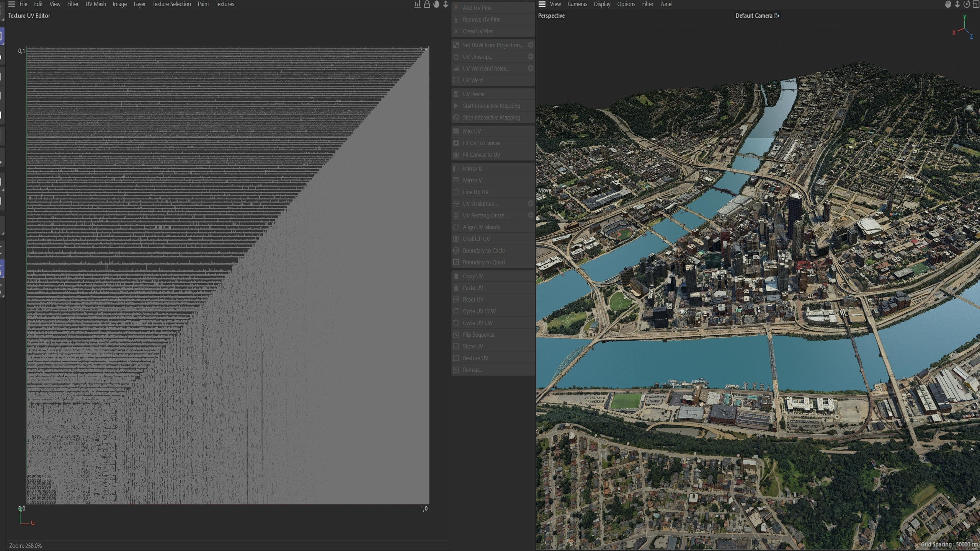
Task: Open the Cameras menu in viewport
Action: pyautogui.click(x=577, y=4)
